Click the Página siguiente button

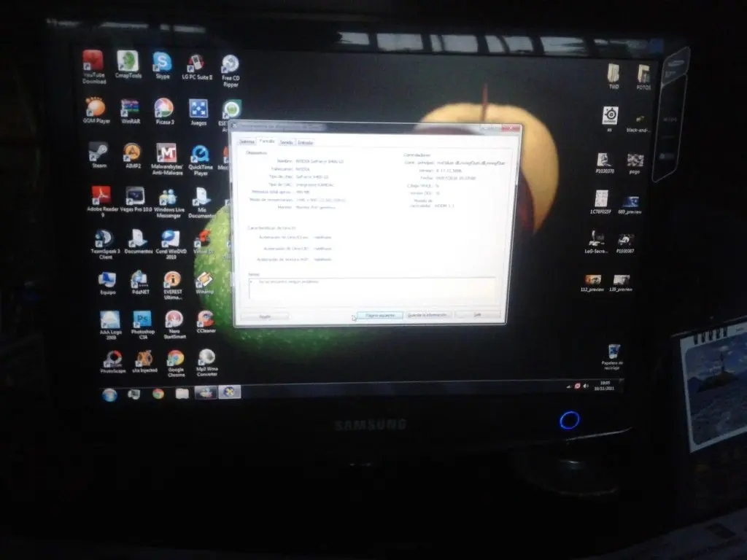(379, 316)
